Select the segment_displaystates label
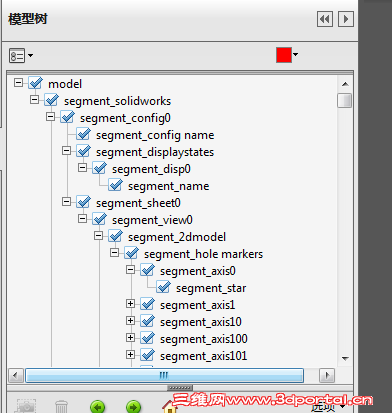The width and height of the screenshot is (392, 413). [x=155, y=152]
